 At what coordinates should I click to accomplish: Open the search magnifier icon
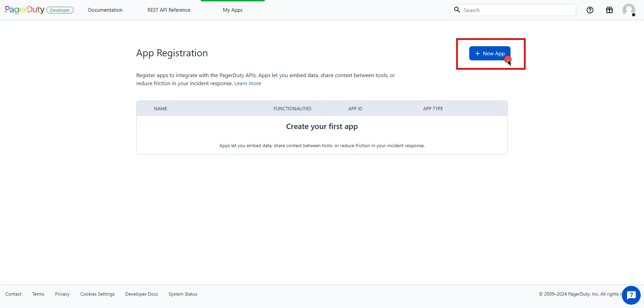click(457, 10)
